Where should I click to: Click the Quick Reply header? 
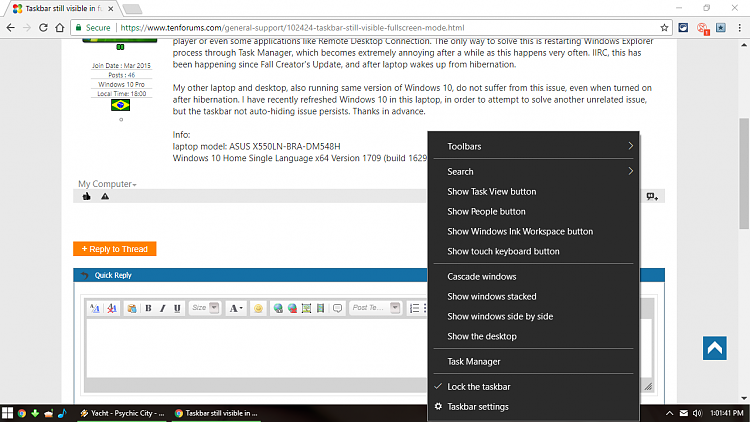(369, 275)
